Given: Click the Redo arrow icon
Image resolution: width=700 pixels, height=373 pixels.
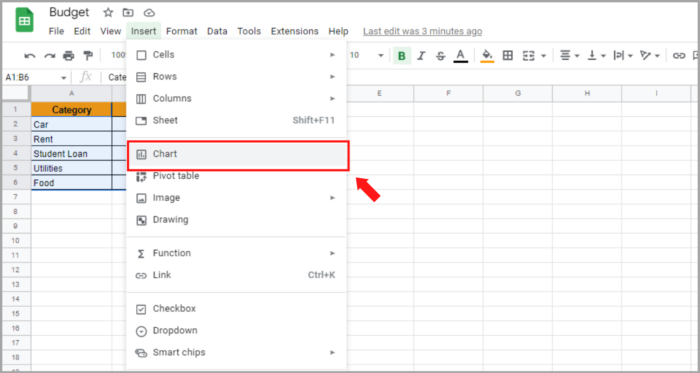Looking at the screenshot, I should click(50, 56).
